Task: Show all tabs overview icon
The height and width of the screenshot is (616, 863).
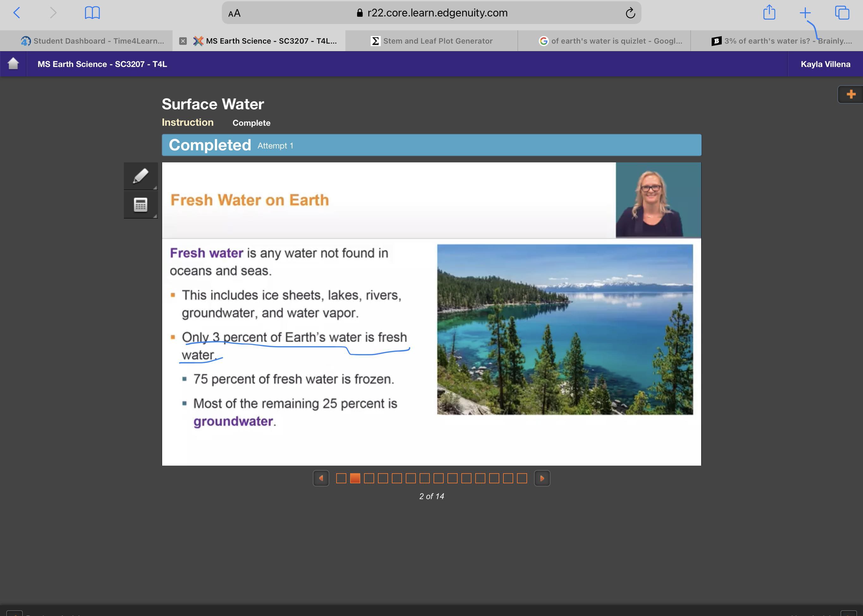Action: coord(842,13)
